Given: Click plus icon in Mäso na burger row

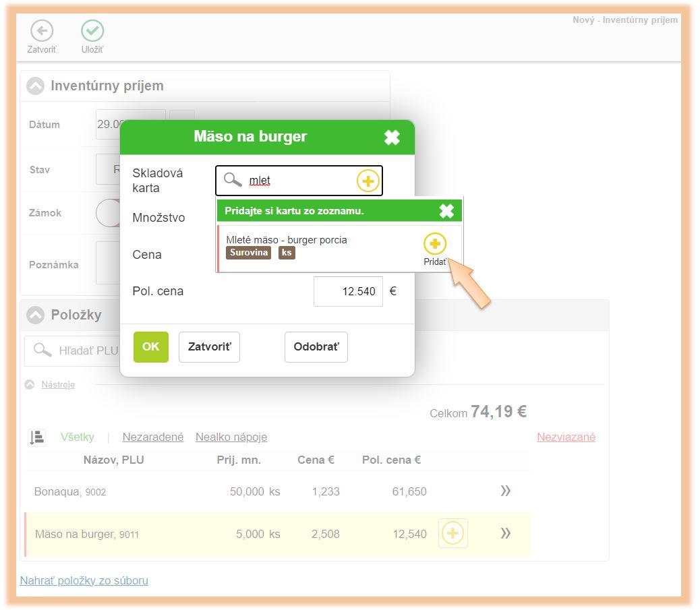Looking at the screenshot, I should click(x=453, y=534).
